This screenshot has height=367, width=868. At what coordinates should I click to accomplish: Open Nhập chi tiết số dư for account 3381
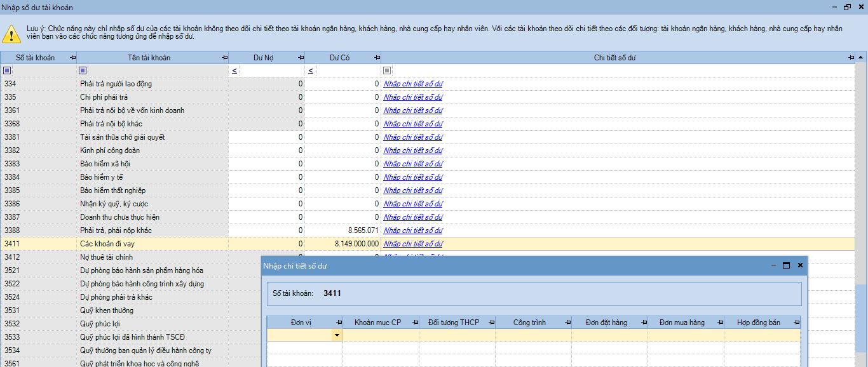point(413,137)
